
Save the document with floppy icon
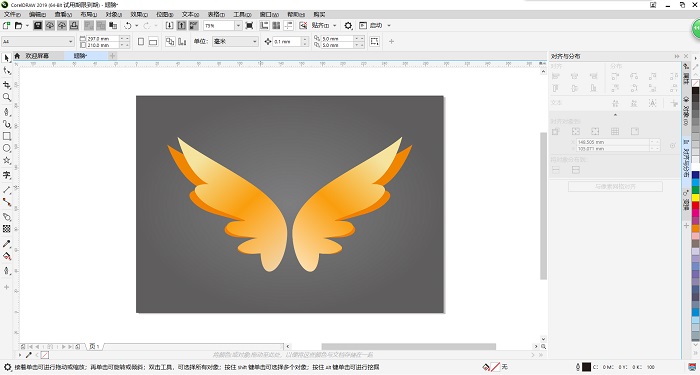click(x=38, y=25)
